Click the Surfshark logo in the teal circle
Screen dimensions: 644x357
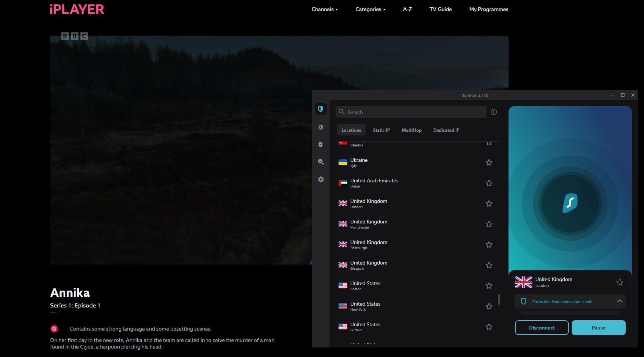570,203
